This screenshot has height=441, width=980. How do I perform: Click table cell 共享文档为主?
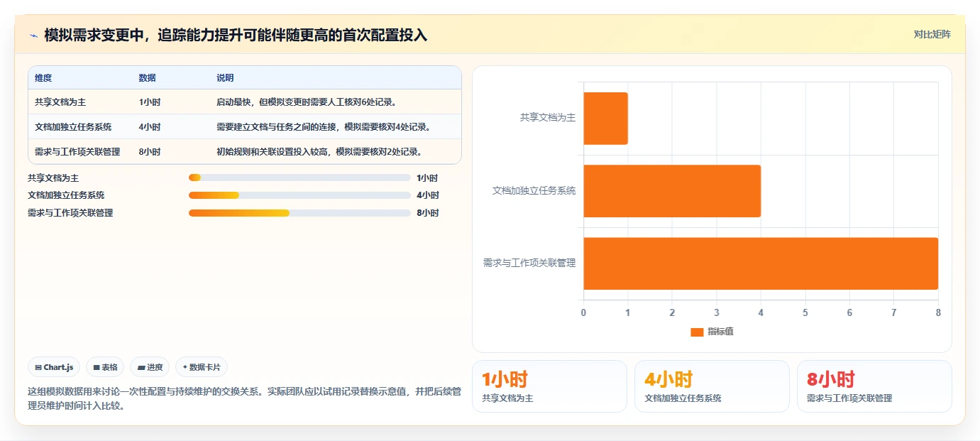click(60, 102)
